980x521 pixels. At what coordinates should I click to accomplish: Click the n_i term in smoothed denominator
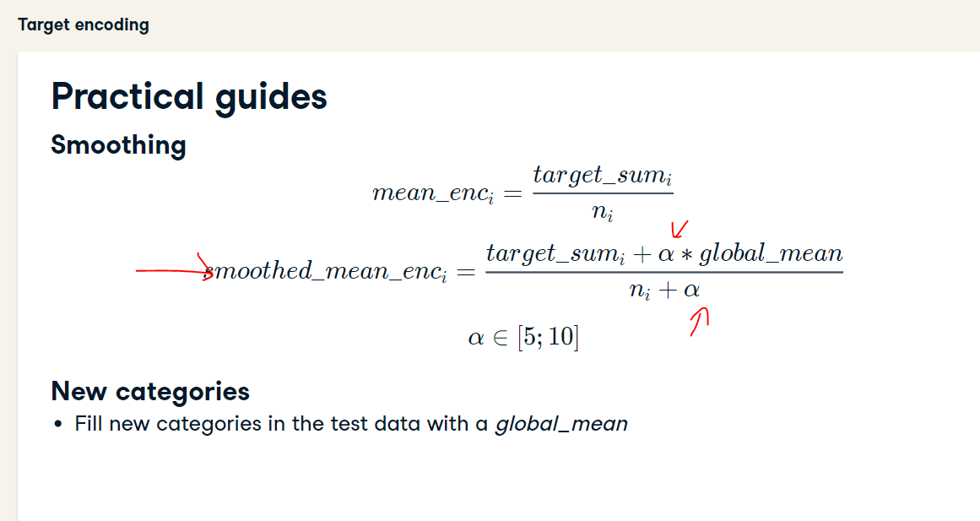[x=640, y=291]
